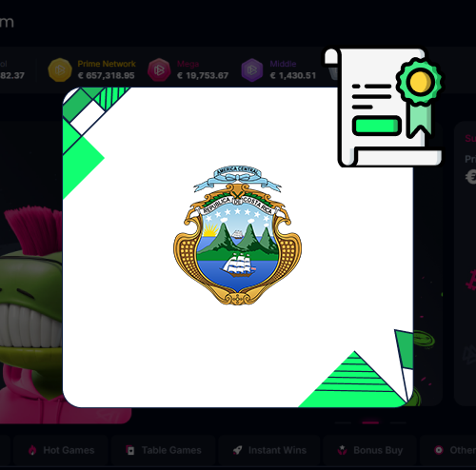Select the Bonus Buy category tab
The height and width of the screenshot is (470, 476).
click(369, 450)
